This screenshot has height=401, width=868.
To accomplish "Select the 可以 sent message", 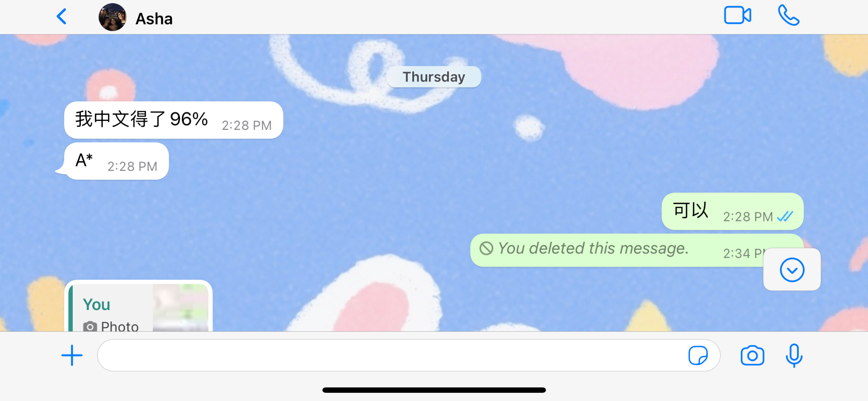I will click(x=732, y=211).
